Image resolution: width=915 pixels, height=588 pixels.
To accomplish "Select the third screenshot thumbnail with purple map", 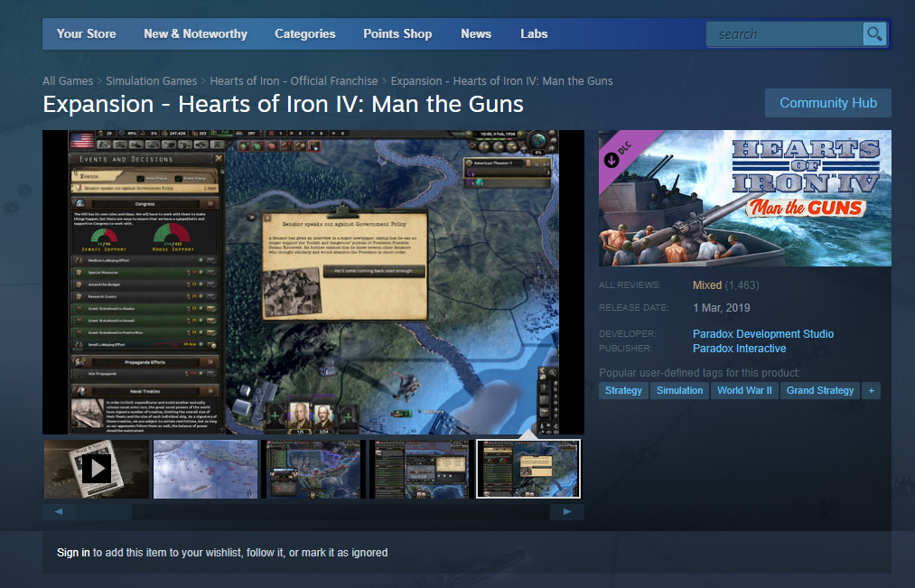I will pyautogui.click(x=313, y=469).
